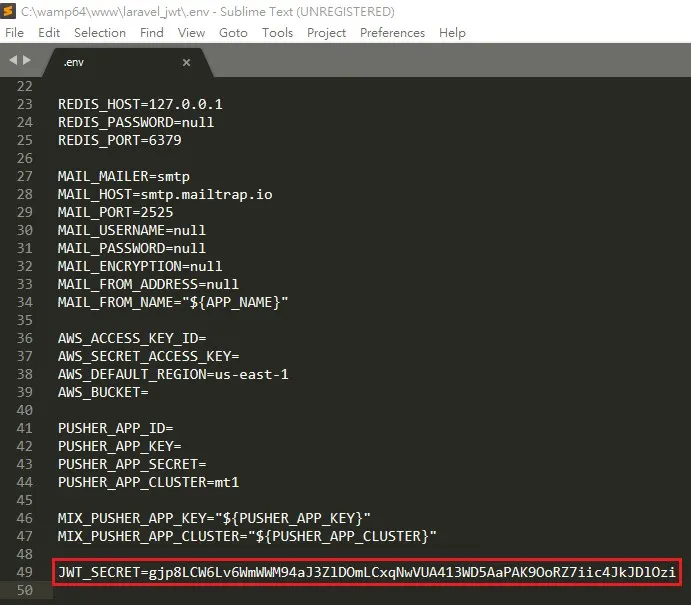Screen dimensions: 691x605
Task: Open the Project menu
Action: pyautogui.click(x=327, y=33)
